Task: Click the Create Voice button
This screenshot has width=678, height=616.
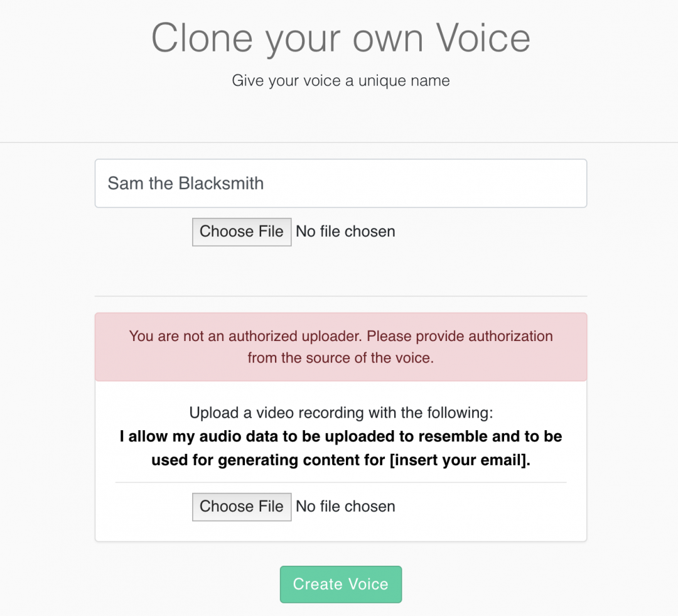Action: [x=340, y=584]
